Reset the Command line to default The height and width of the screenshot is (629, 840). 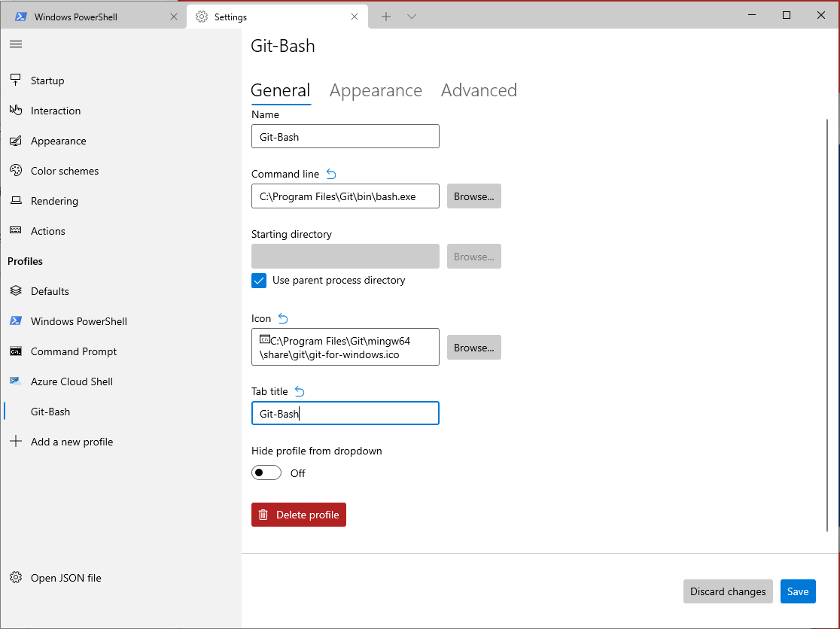(x=331, y=174)
